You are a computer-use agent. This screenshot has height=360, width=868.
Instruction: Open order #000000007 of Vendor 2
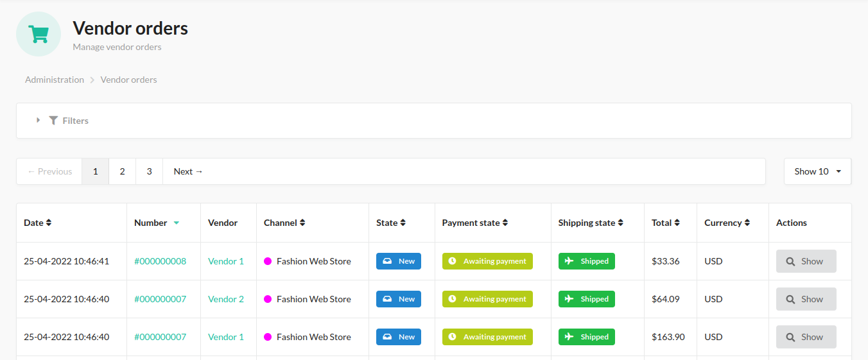coord(160,299)
